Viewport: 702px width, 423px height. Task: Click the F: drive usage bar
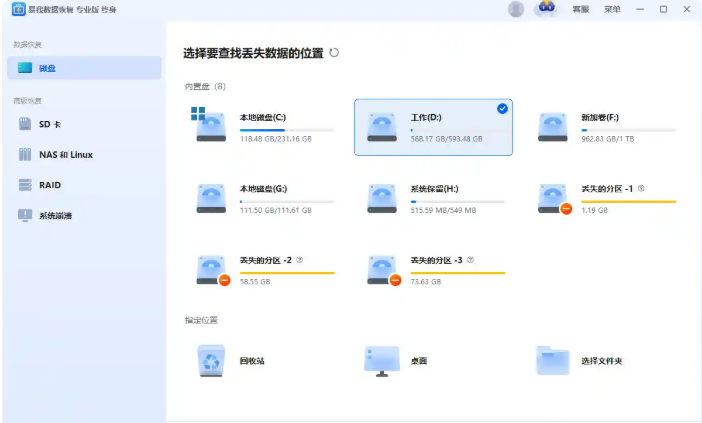(629, 130)
